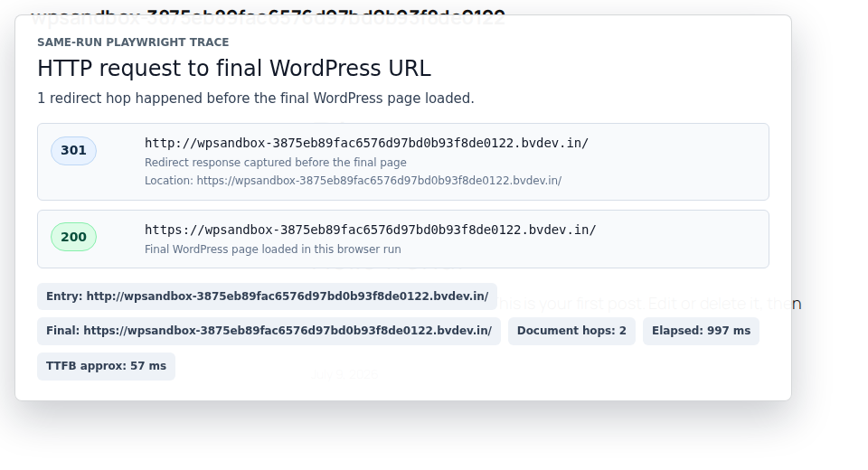Viewport: 868px width, 470px height.
Task: Click the 'SAME-RUN PLAYWRIGHT TRACE' label
Action: click(x=133, y=42)
